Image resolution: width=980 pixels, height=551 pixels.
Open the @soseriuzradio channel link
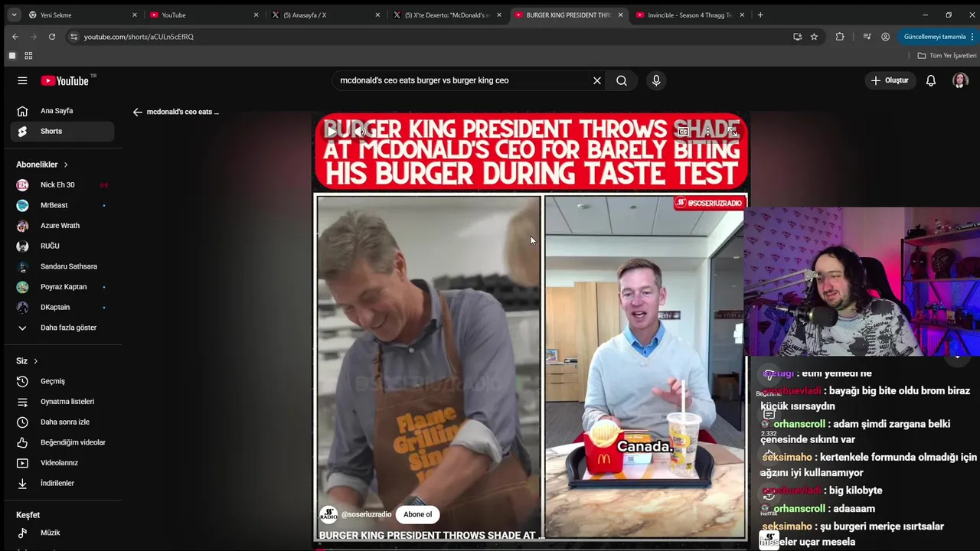click(x=366, y=514)
